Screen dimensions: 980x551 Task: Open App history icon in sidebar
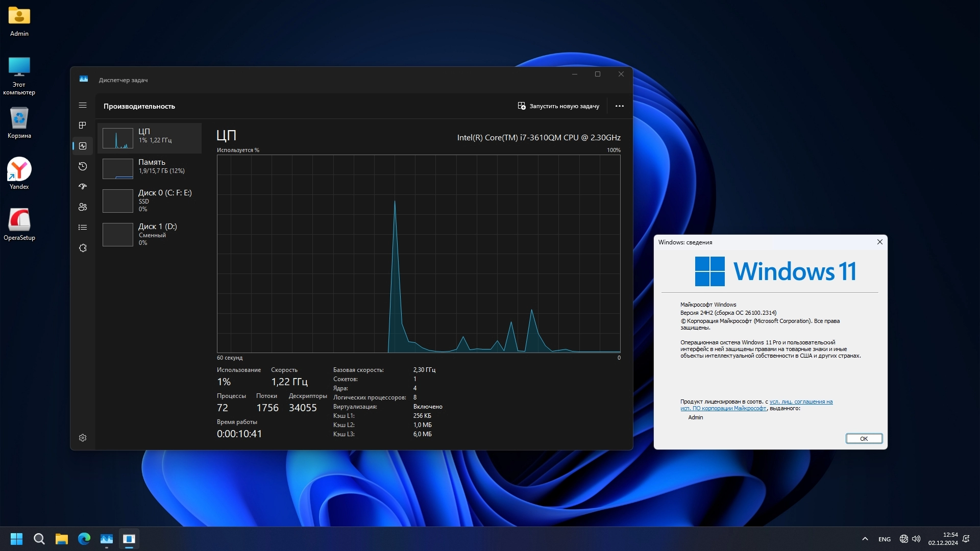coord(83,166)
